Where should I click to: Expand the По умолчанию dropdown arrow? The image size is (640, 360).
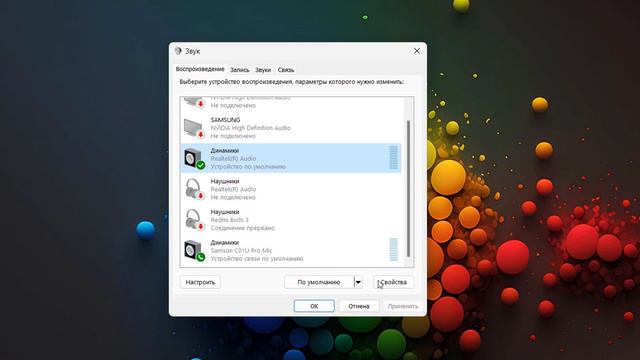358,282
